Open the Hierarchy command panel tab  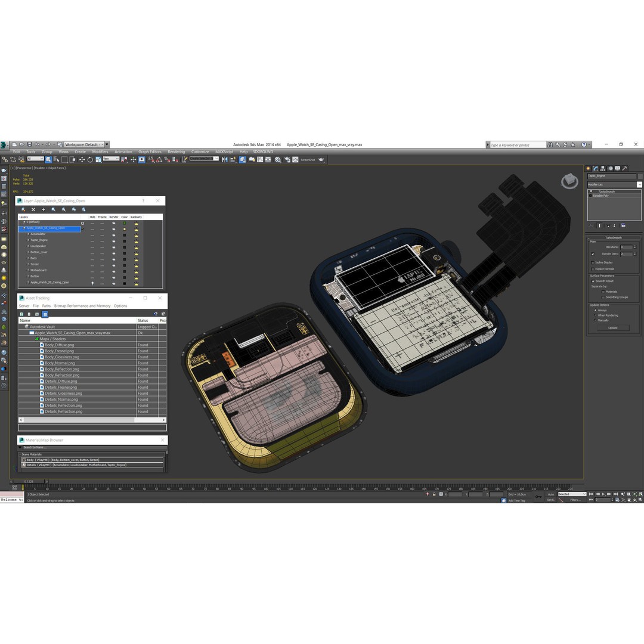(602, 168)
